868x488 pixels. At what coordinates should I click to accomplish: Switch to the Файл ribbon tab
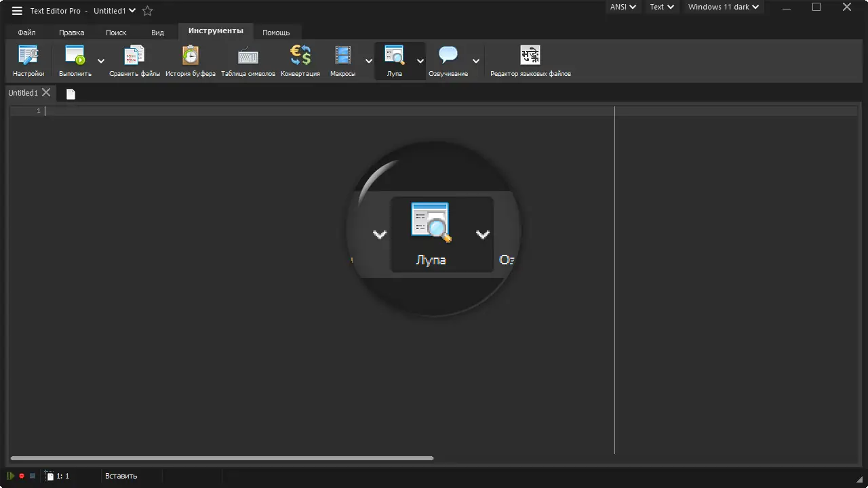(x=27, y=33)
